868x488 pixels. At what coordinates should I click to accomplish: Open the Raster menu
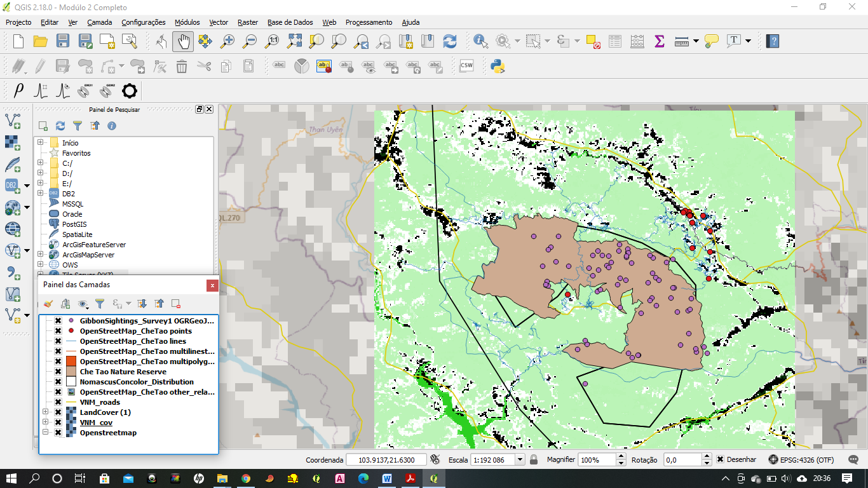click(248, 22)
